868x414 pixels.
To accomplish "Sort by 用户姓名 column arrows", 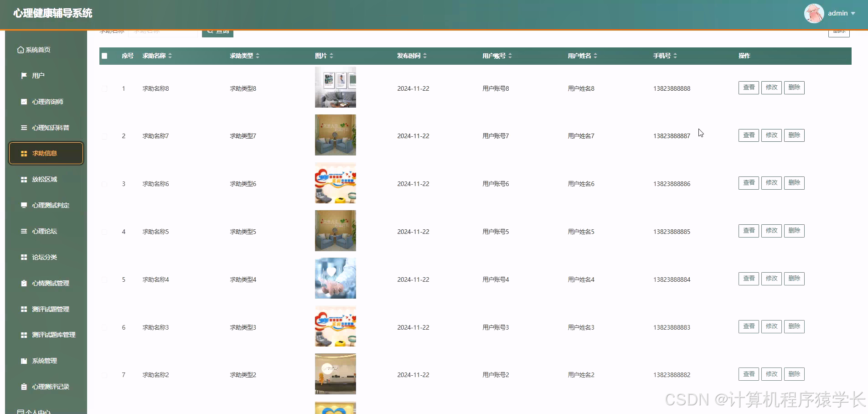I will 595,56.
